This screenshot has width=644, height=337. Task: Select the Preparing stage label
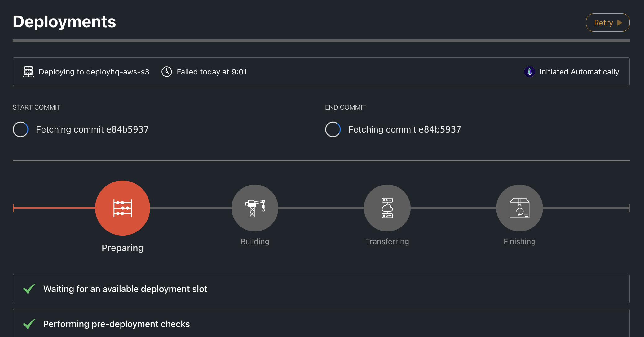tap(122, 248)
